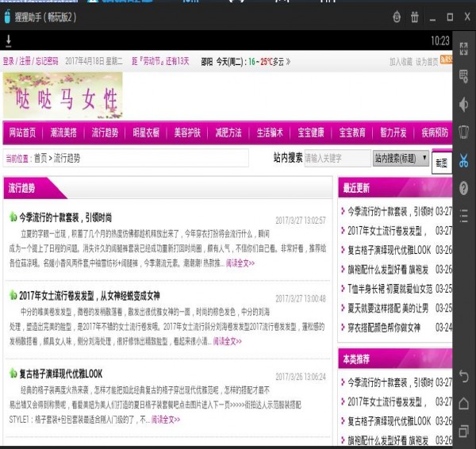Open the 潮流美搭 navigation tab
Screen dimensions: 476x449
(x=63, y=132)
